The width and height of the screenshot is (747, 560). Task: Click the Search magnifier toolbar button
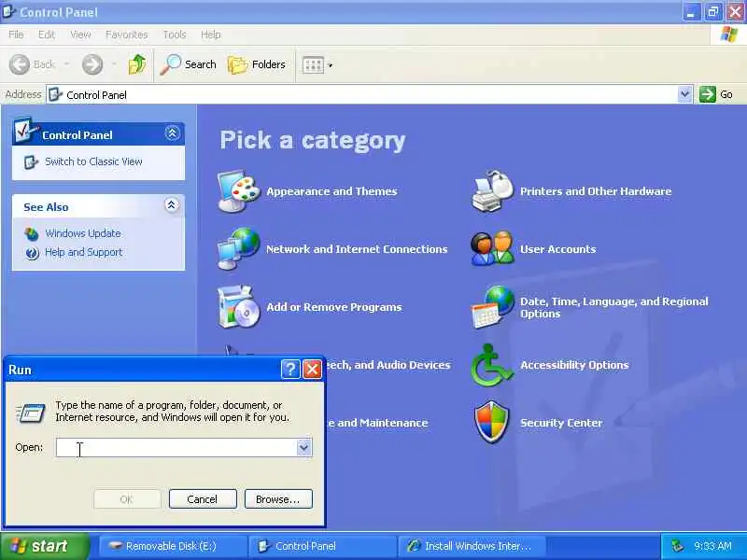pyautogui.click(x=188, y=64)
